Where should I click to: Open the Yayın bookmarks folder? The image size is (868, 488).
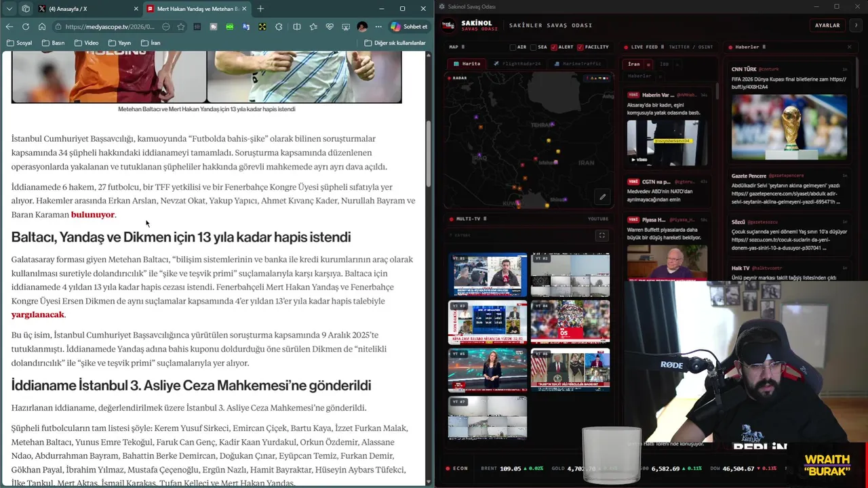(x=119, y=43)
